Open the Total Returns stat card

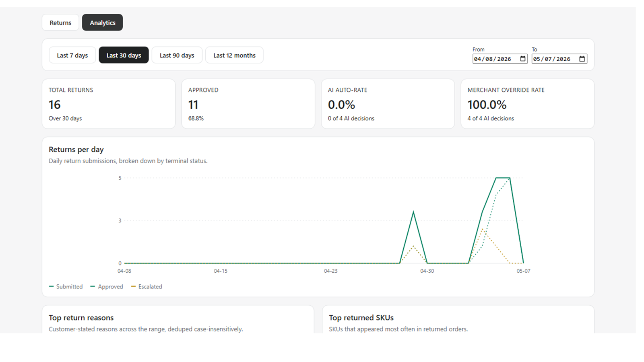click(x=109, y=104)
